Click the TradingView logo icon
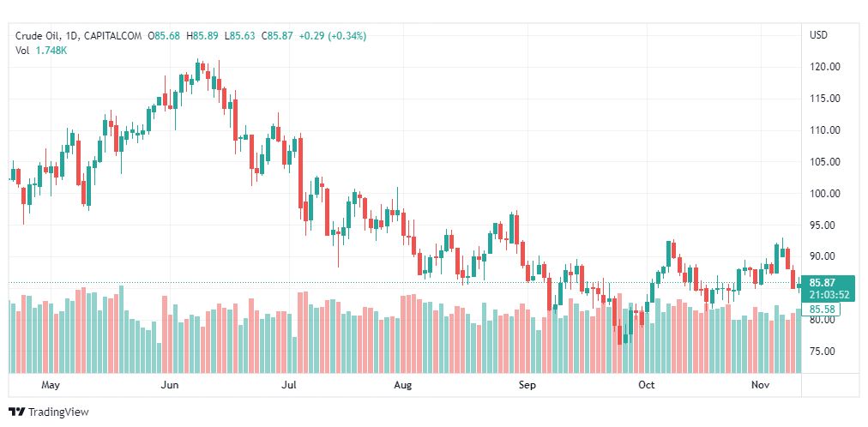The width and height of the screenshot is (868, 427). tap(16, 412)
